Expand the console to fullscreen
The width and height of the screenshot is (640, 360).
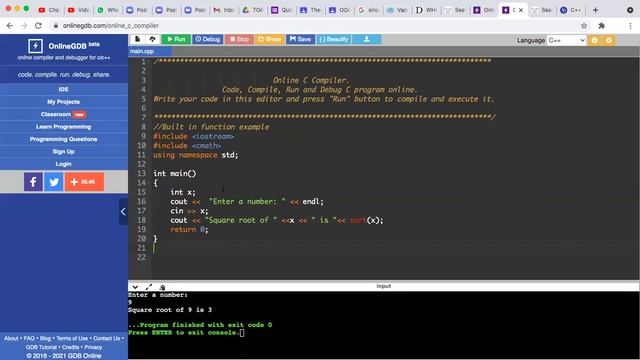(149, 287)
